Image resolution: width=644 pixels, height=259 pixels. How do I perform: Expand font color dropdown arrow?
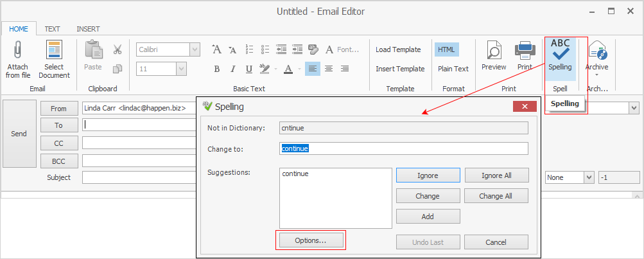coord(299,69)
